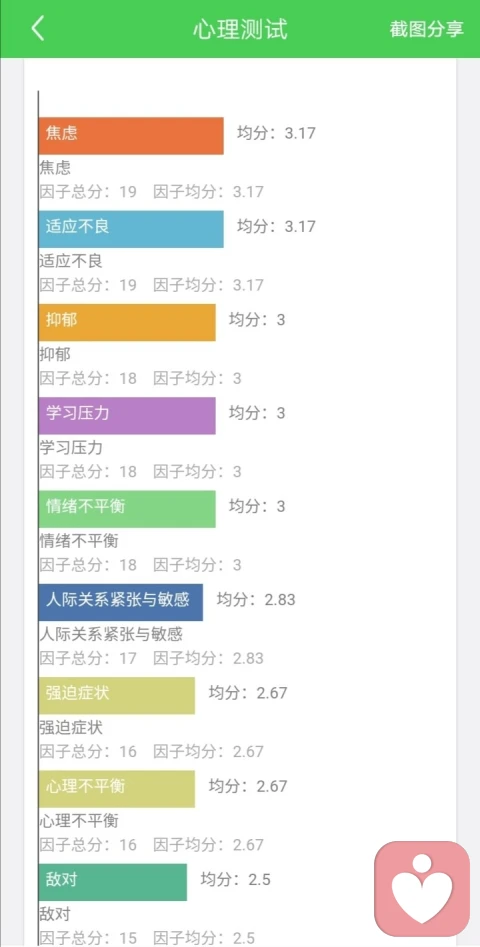Screen dimensions: 480x947
Task: Tap the purple 学习压力 bar
Action: tap(127, 416)
